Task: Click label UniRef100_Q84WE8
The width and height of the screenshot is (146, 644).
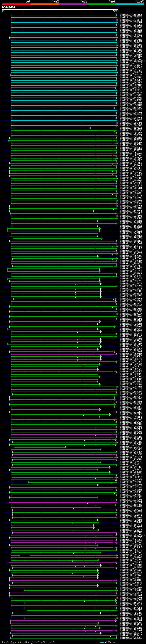Action: coord(131,176)
